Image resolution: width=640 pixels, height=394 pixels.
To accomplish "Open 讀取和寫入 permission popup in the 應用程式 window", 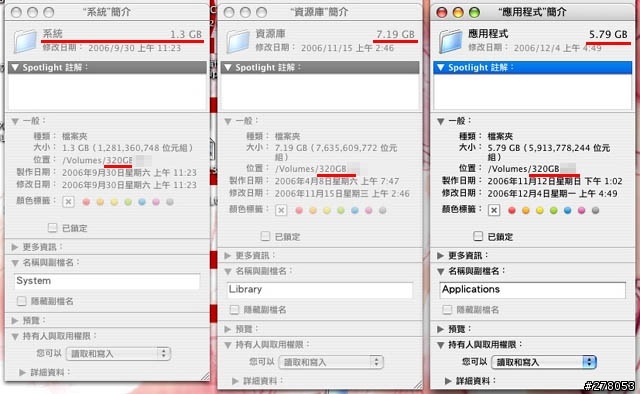I will pyautogui.click(x=544, y=362).
